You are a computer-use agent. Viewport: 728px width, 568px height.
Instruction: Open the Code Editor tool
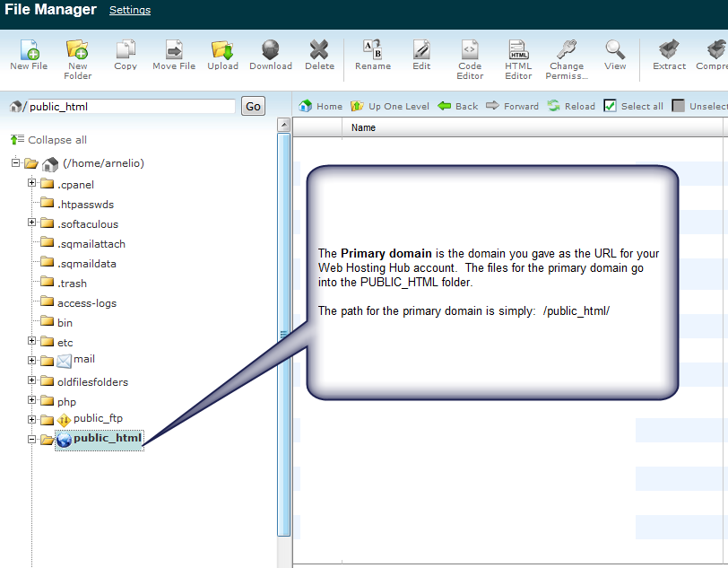(x=470, y=50)
